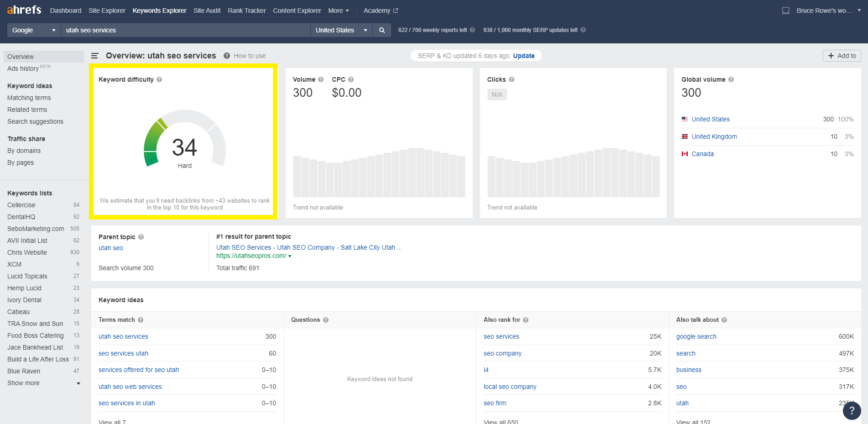Viewport: 868px width, 424px height.
Task: Expand Show more keyword lists
Action: [44, 383]
